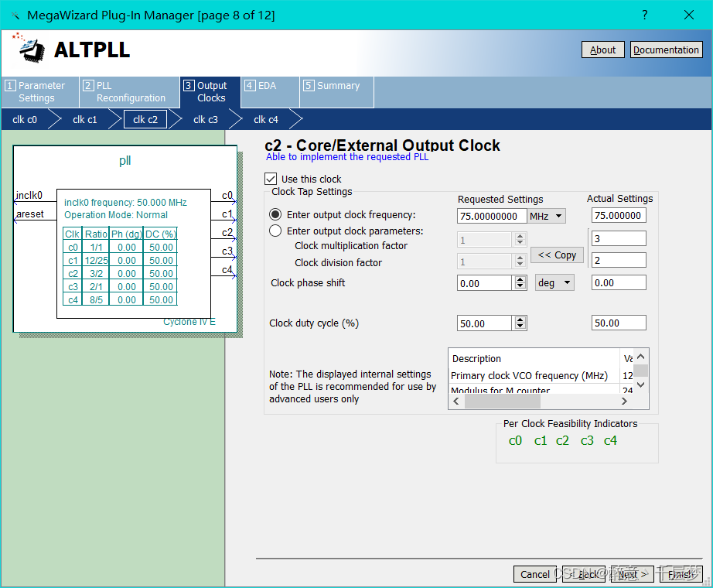Click the c3 feasibility indicator
The height and width of the screenshot is (588, 713).
[587, 440]
